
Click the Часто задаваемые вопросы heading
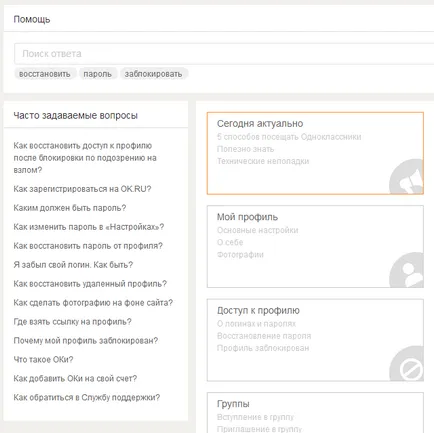[x=76, y=116]
